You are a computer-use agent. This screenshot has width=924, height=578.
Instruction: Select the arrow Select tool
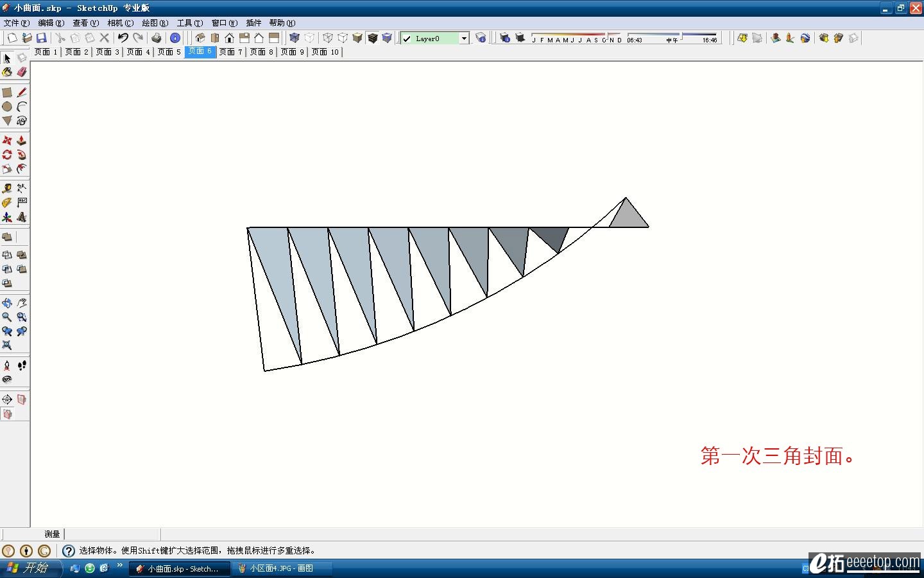tap(7, 58)
